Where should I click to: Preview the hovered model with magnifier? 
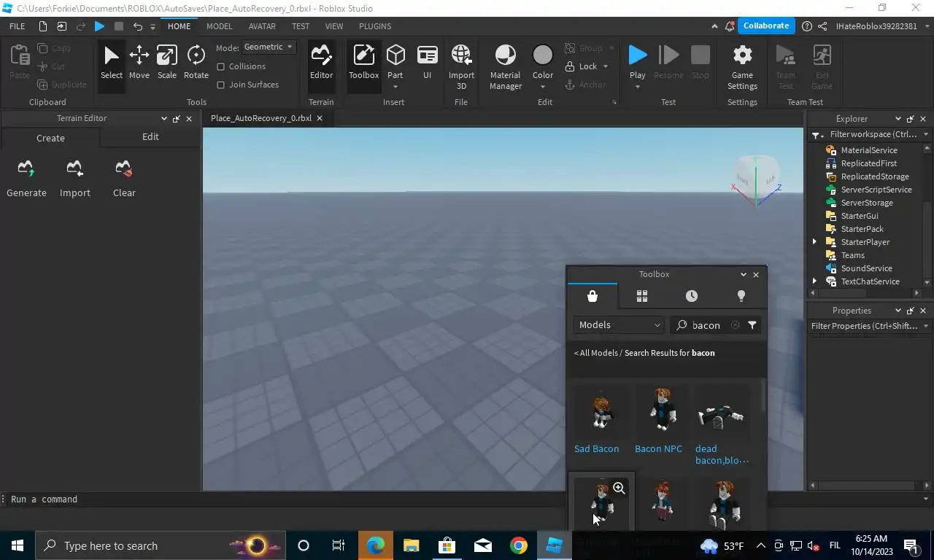point(619,488)
